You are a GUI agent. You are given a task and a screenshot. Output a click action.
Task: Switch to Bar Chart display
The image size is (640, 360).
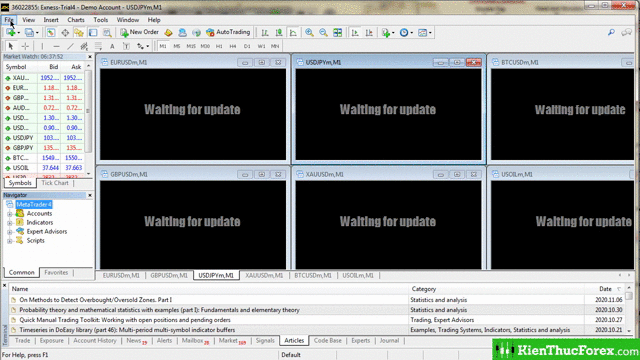(x=265, y=32)
